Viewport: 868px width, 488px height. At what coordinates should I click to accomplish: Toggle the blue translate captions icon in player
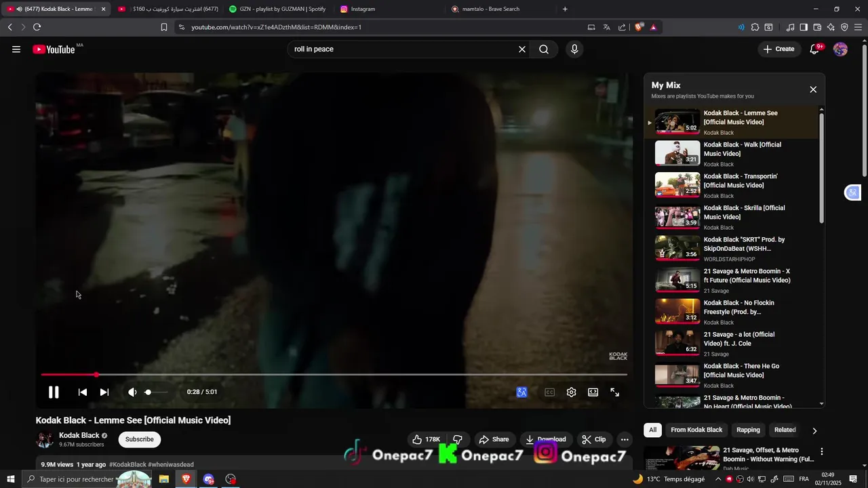coord(521,392)
